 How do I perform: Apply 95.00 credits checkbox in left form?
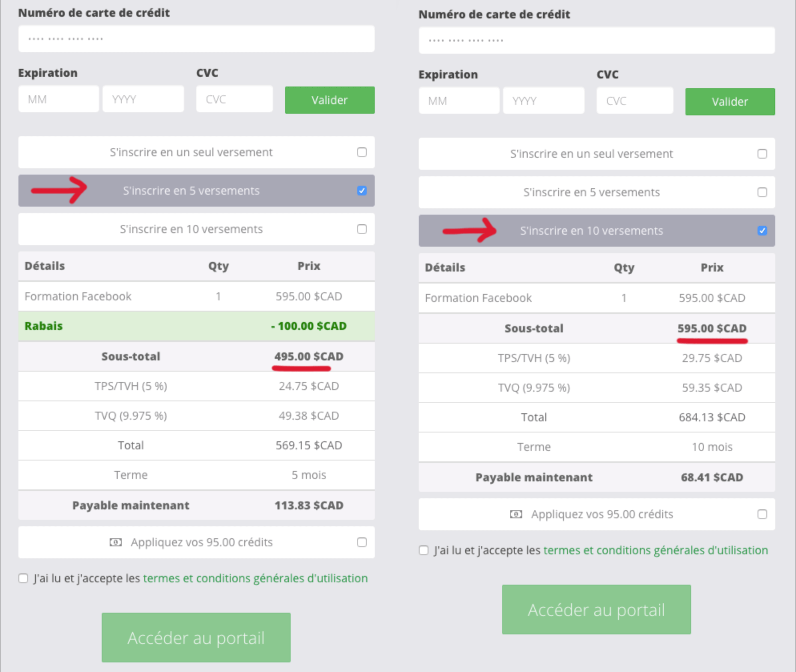point(362,542)
